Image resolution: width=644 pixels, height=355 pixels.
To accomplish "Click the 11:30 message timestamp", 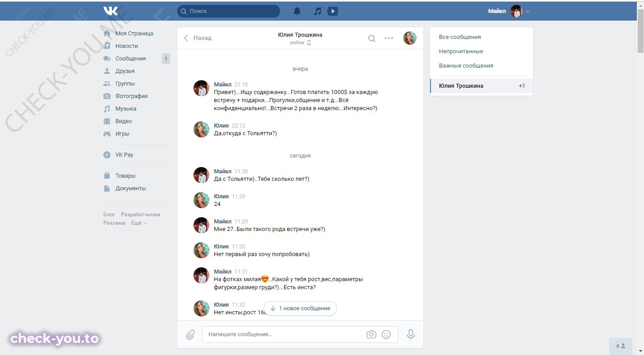I will (238, 247).
